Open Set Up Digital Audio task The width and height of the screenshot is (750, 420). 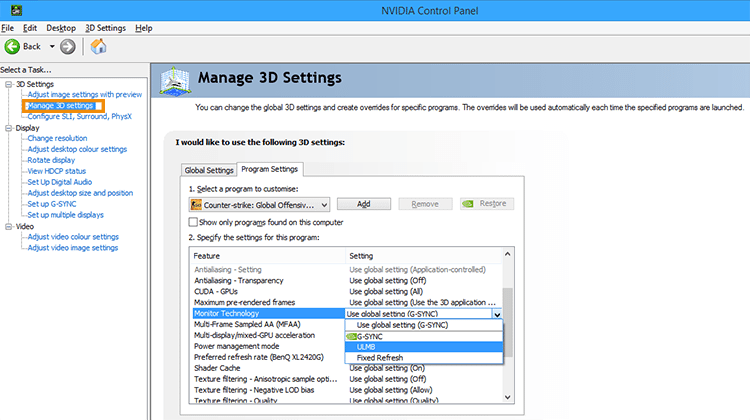[60, 182]
